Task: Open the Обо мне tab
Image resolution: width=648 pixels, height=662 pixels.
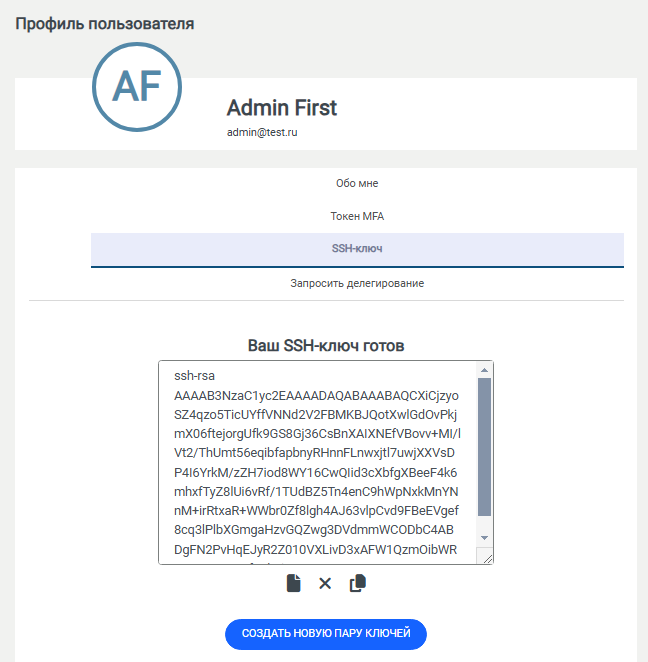Action: [357, 183]
